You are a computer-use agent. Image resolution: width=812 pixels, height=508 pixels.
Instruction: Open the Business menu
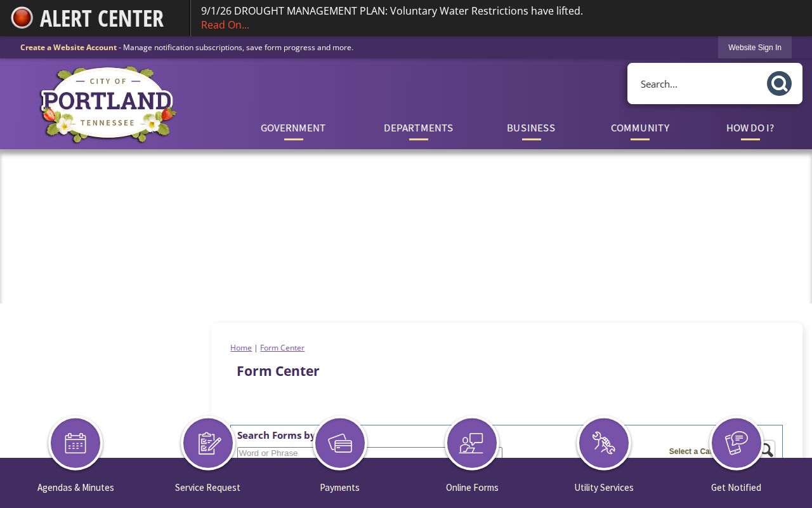point(531,128)
